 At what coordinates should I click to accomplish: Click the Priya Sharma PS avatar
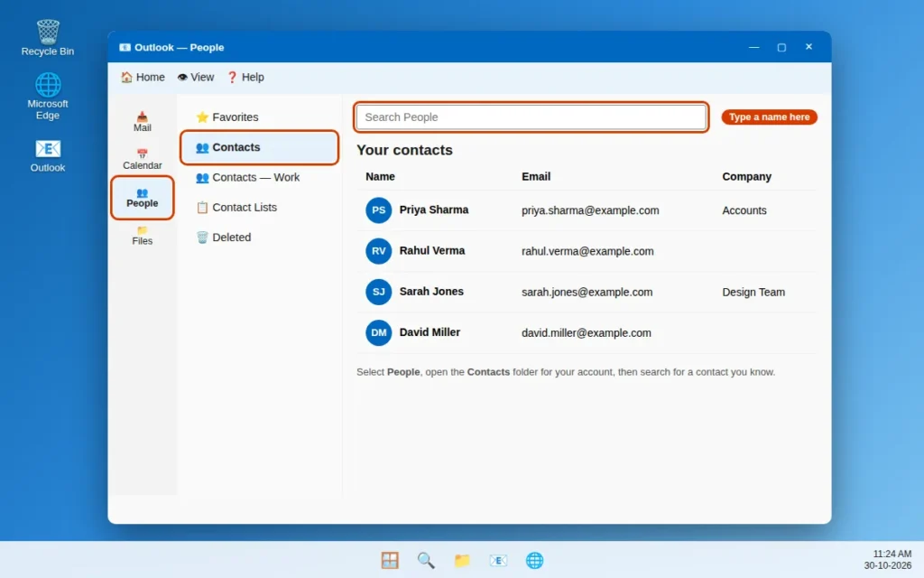[378, 210]
